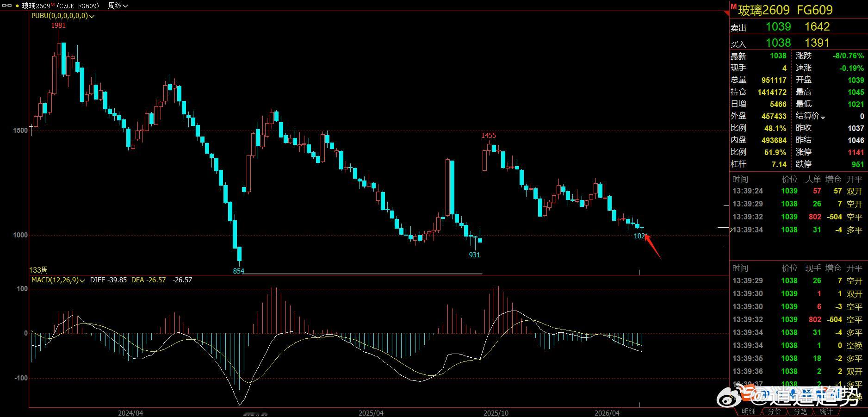This screenshot has width=868, height=417.
Task: Click the yellow dot status indicator before 玻璃2609
Action: click(17, 6)
